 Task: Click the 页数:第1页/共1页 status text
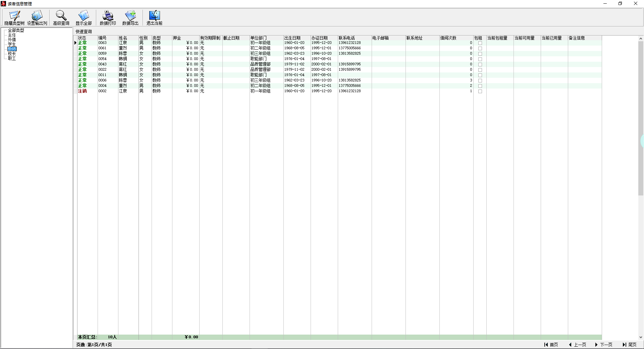94,345
